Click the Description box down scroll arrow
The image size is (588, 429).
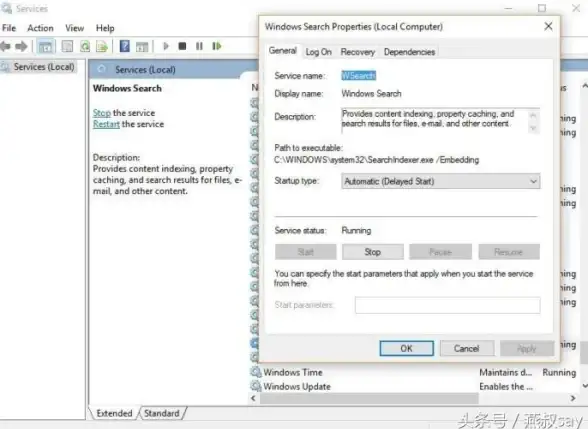(x=533, y=128)
